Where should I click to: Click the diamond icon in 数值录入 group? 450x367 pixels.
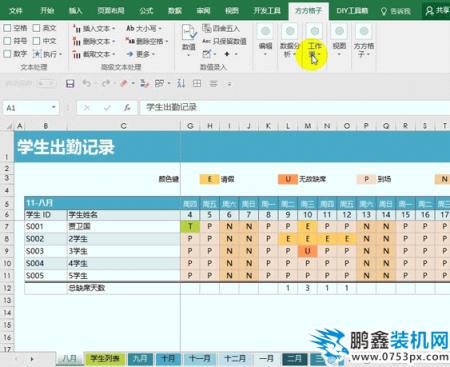(227, 54)
